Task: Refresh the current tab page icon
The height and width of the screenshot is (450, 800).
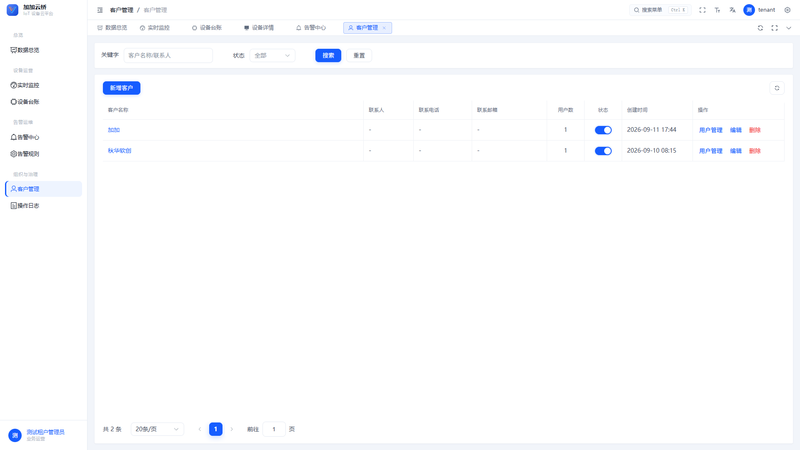Action: pyautogui.click(x=760, y=28)
